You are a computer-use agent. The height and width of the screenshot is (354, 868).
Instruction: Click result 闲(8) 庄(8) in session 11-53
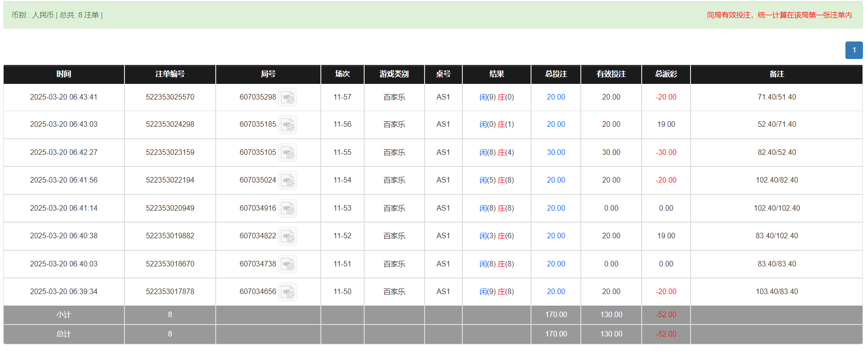click(x=496, y=208)
